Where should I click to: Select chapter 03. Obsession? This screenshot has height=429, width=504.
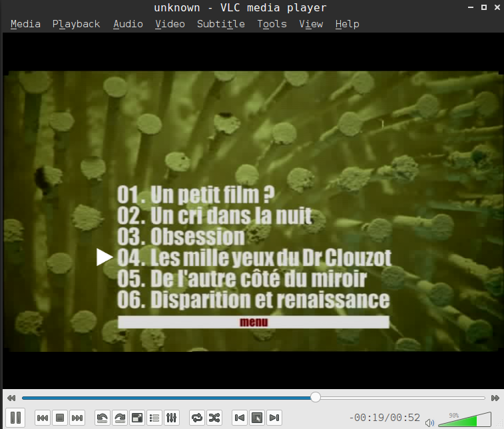pyautogui.click(x=181, y=237)
